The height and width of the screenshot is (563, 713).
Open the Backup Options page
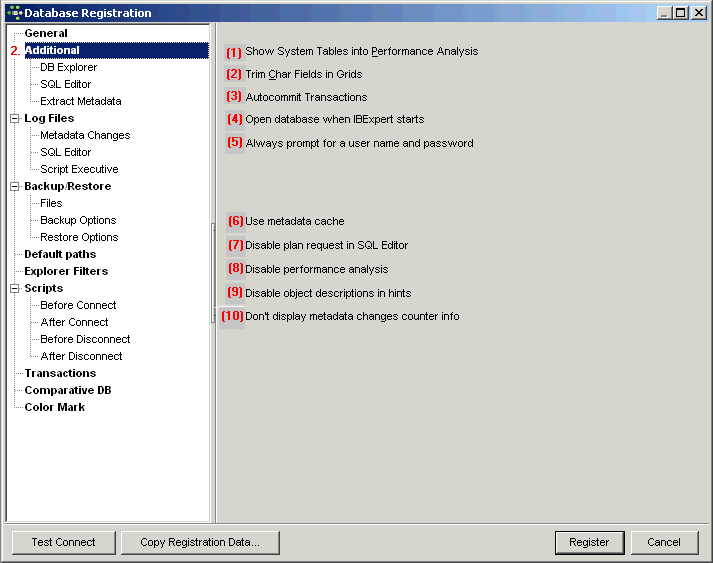[x=78, y=220]
